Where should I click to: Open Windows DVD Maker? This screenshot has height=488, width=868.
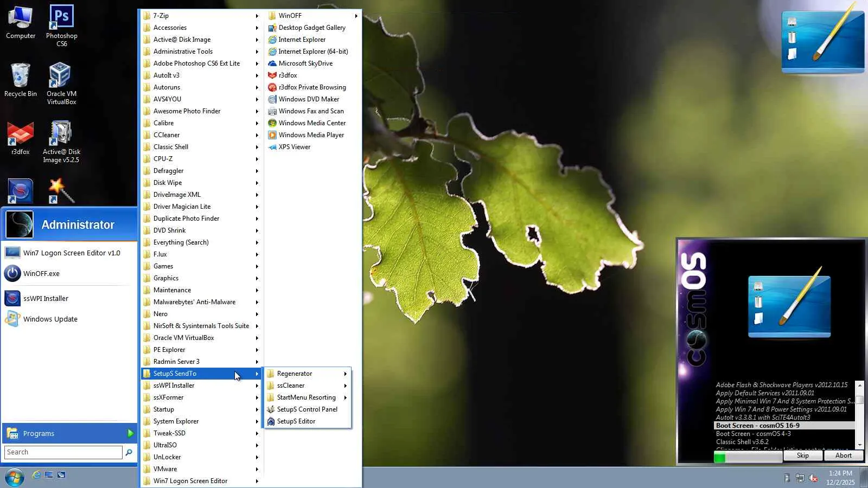pos(309,99)
